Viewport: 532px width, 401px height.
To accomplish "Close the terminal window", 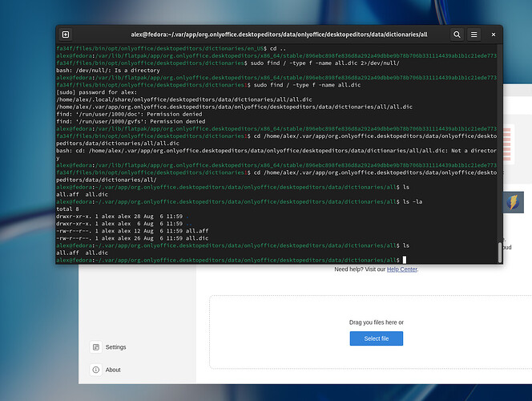I will [494, 34].
